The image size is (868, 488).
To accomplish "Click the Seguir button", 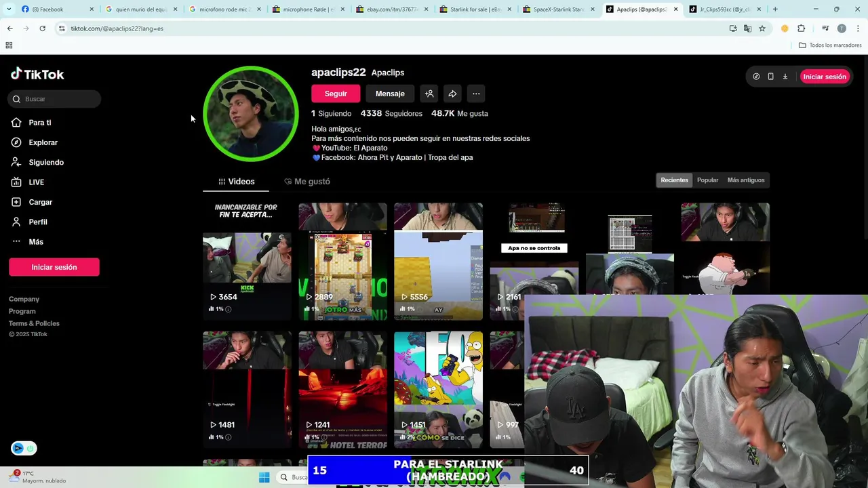I will tap(336, 94).
